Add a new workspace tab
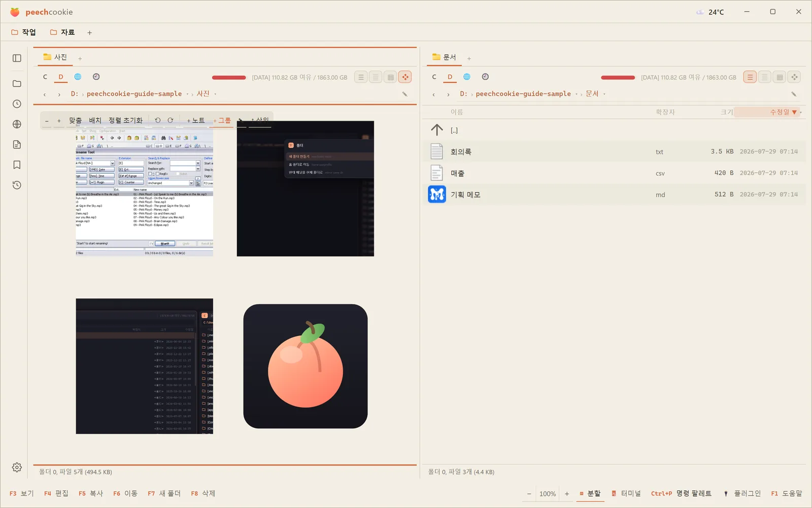Viewport: 812px width, 508px height. coord(89,33)
